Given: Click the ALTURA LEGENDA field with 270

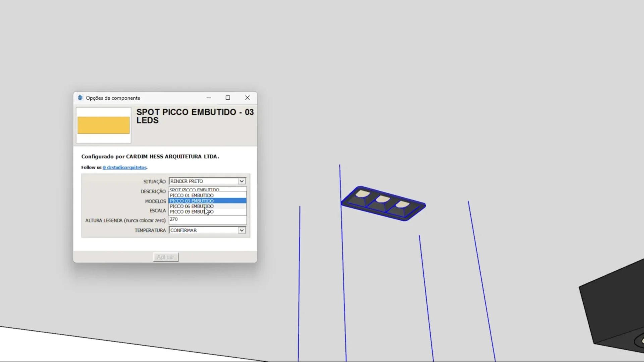Looking at the screenshot, I should pyautogui.click(x=207, y=220).
